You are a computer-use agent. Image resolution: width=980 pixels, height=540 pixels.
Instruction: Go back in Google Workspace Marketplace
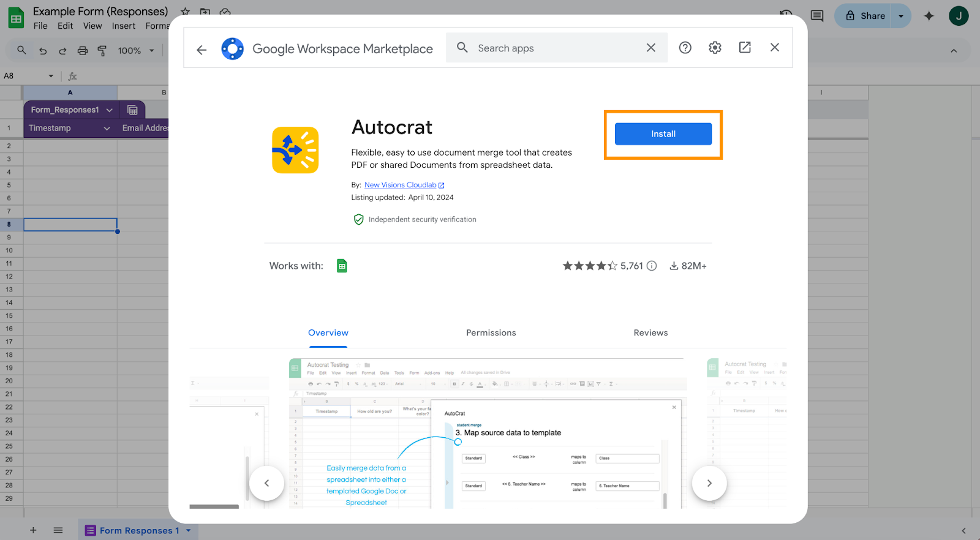coord(202,50)
